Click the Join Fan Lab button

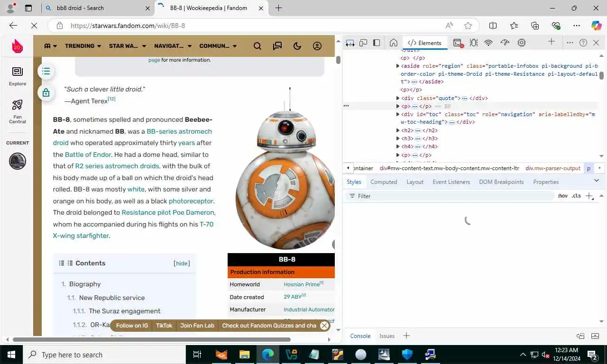coord(197,326)
